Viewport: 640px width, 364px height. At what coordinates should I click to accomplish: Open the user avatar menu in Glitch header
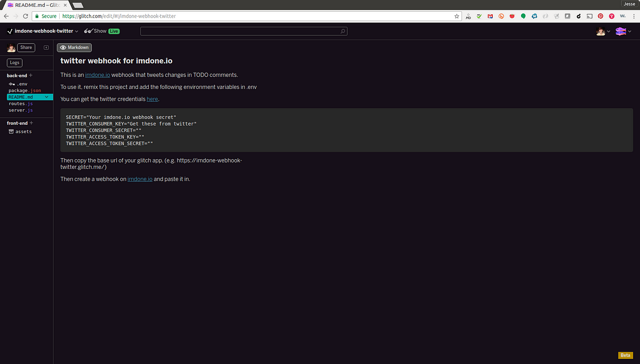click(603, 31)
